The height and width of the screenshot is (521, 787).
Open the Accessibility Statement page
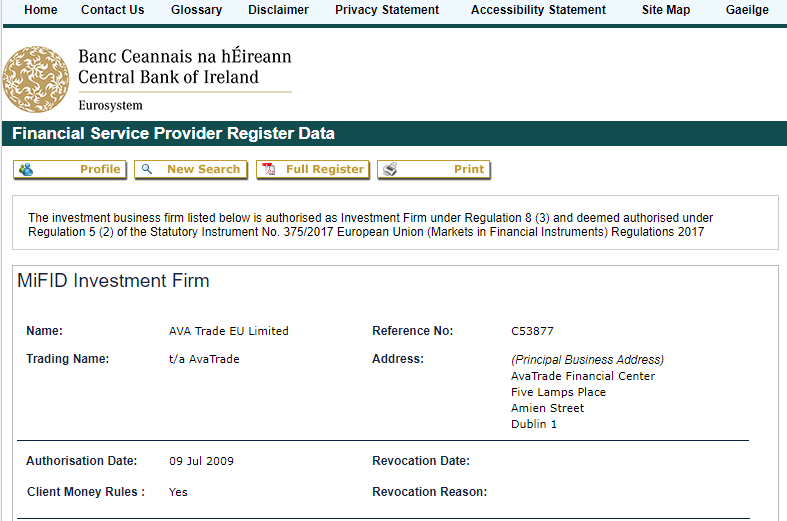click(538, 10)
